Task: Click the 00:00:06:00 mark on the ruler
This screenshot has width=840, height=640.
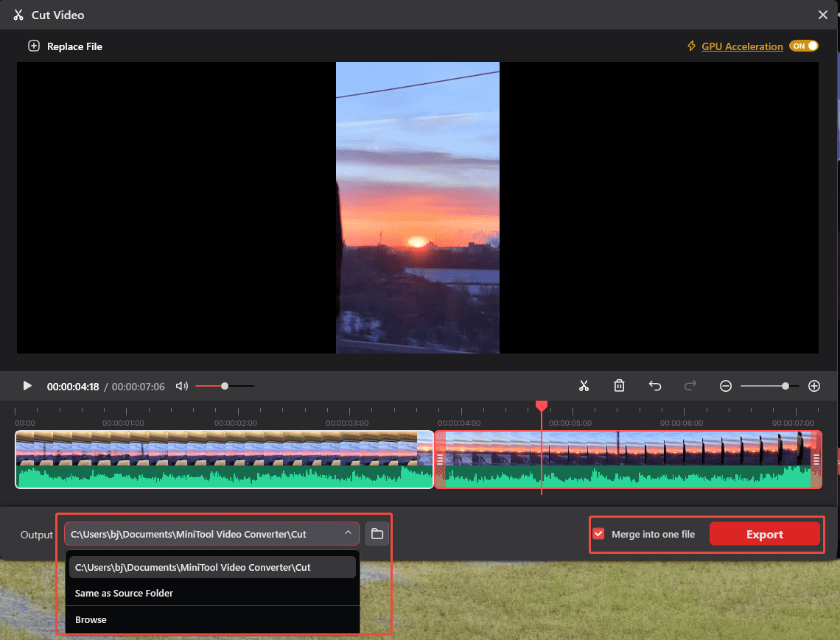Action: pos(682,423)
